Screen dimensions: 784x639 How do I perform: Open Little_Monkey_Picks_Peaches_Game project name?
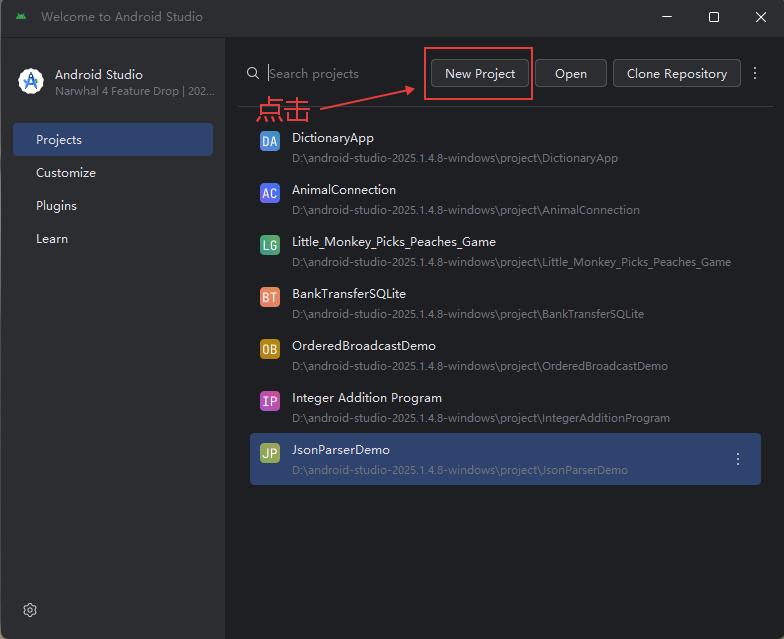click(x=394, y=242)
